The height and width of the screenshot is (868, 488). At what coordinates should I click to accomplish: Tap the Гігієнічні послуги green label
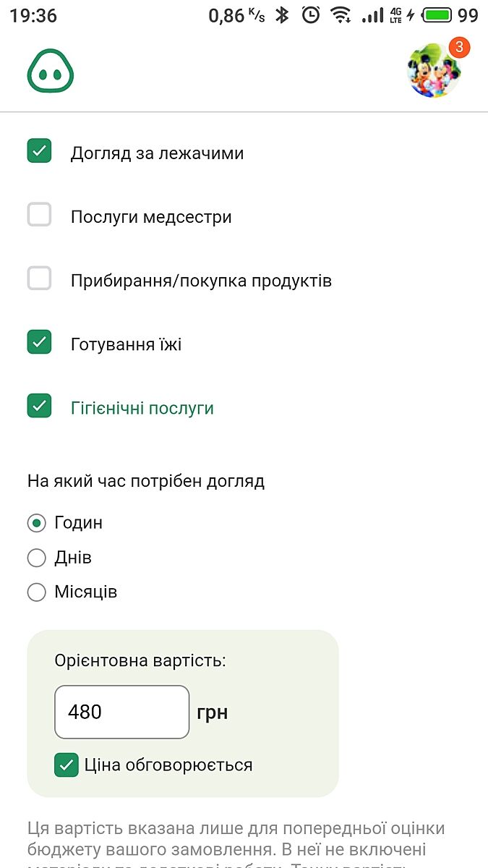pyautogui.click(x=142, y=408)
